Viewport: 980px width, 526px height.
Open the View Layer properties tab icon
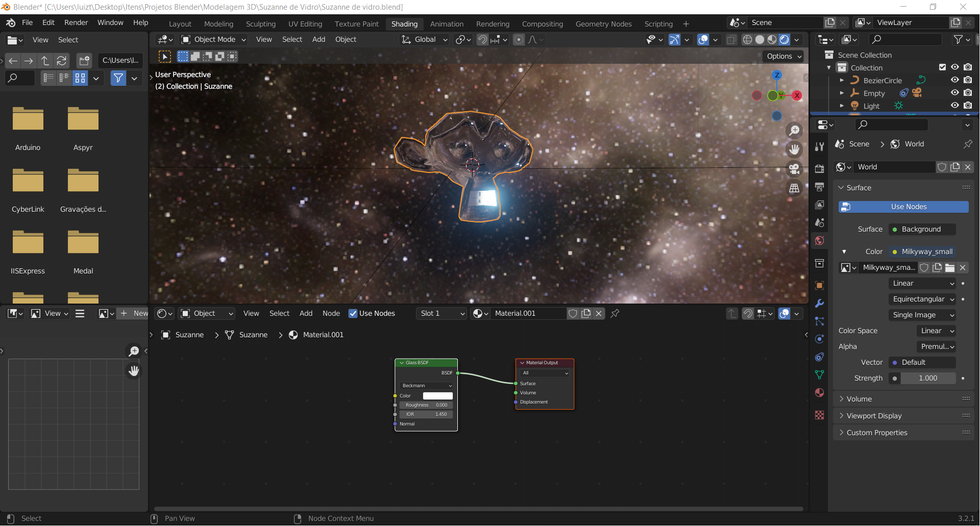point(820,205)
